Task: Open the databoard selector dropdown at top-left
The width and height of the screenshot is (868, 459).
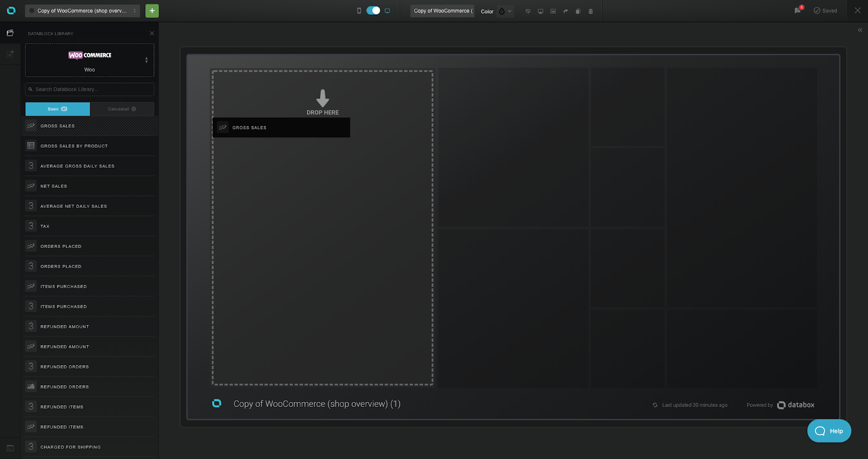Action: (82, 11)
